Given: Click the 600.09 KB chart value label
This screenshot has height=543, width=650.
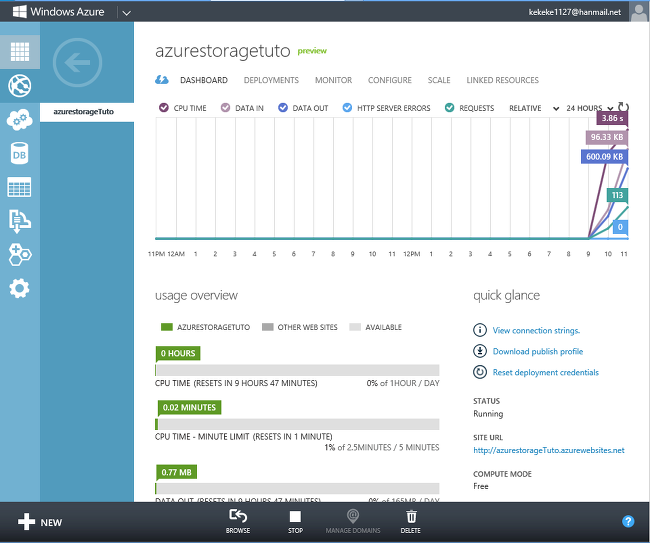Looking at the screenshot, I should (604, 157).
